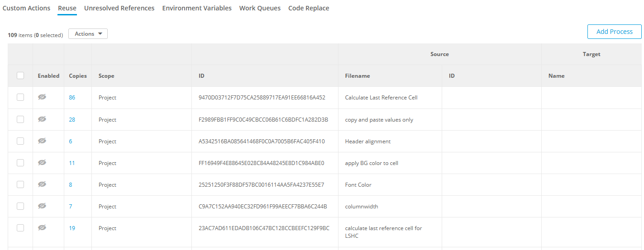Click the eye icon for columnwidth row
Image resolution: width=644 pixels, height=250 pixels.
coord(42,206)
